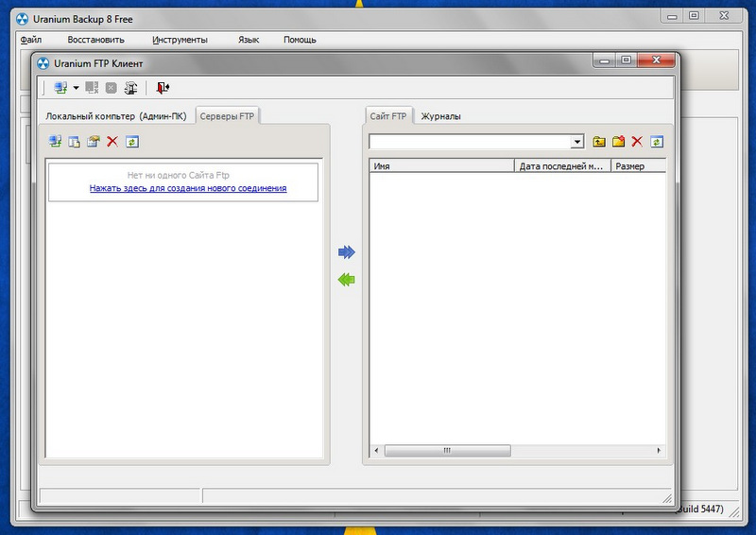Expand the remote path combo box arrow
The width and height of the screenshot is (756, 535).
click(577, 142)
